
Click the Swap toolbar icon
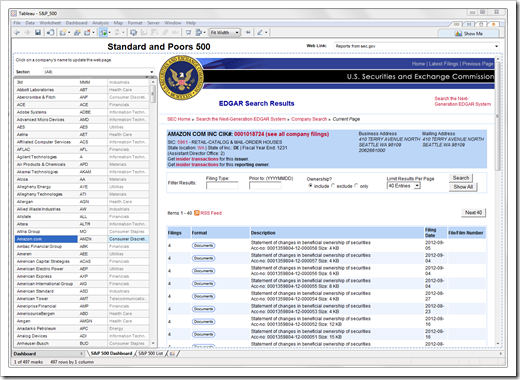point(134,32)
